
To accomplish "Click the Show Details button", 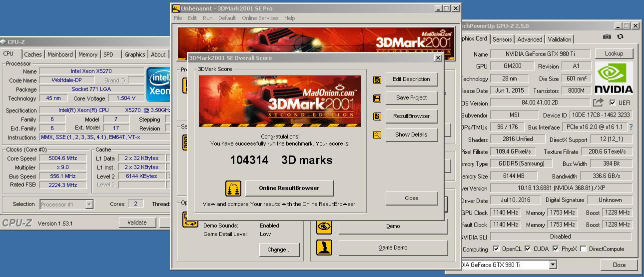I will click(411, 134).
